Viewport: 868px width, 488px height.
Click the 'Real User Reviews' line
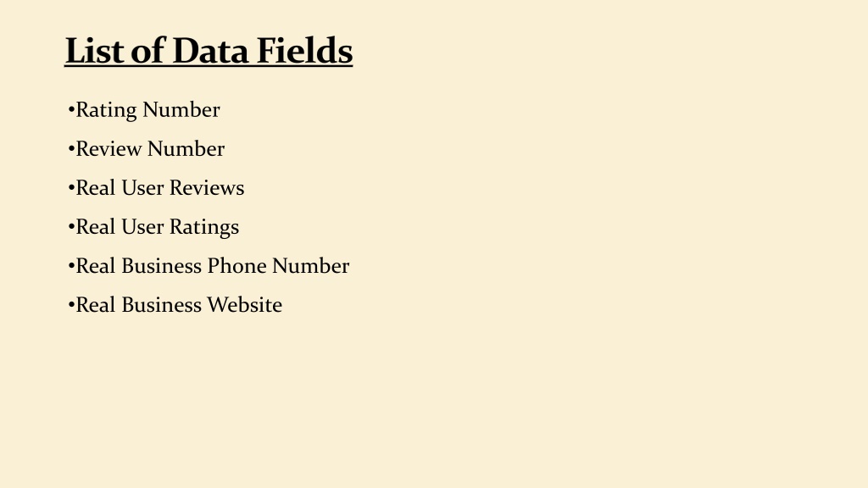pos(160,188)
